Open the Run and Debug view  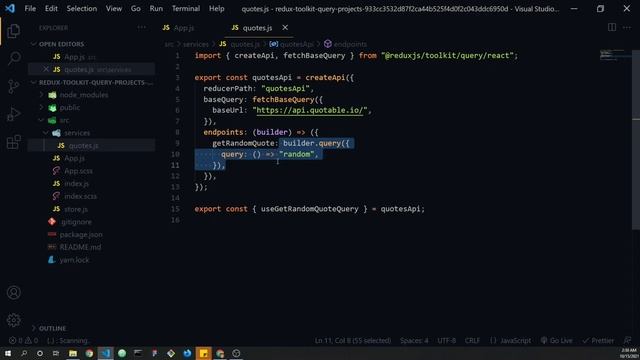coord(13,114)
